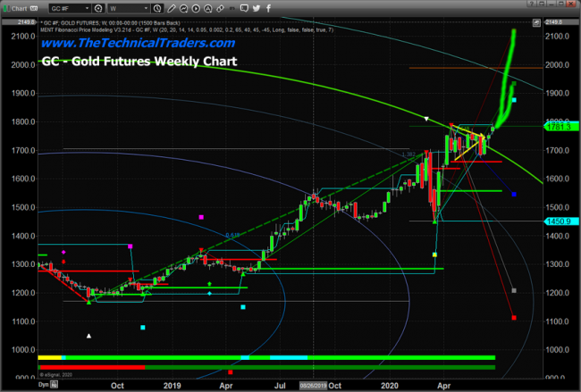The image size is (581, 392).
Task: Minimize the chart window
Action: [551, 4]
